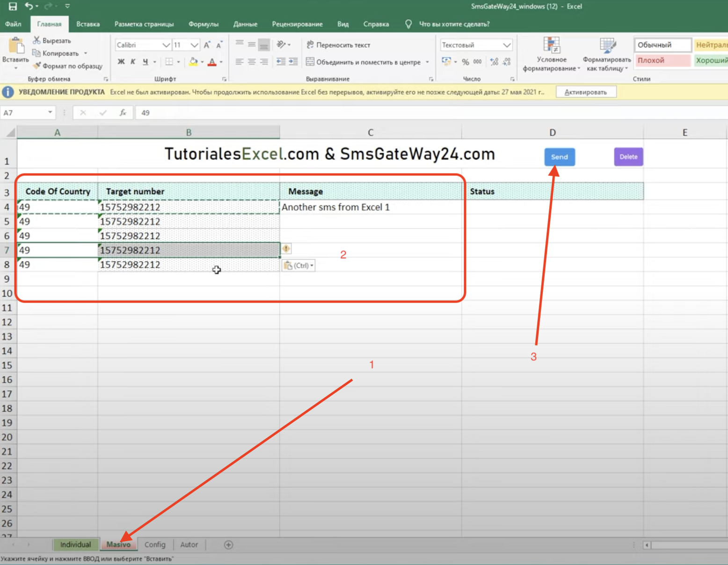
Task: Open the underline style dropdown arrow
Action: pyautogui.click(x=155, y=62)
